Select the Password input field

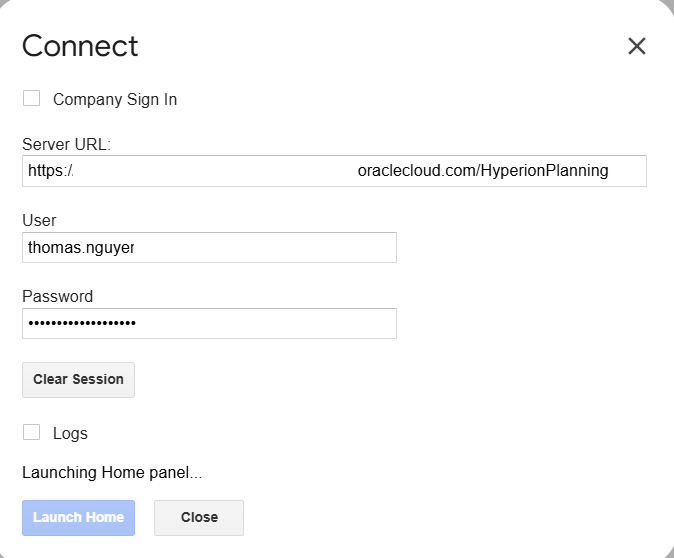(260, 323)
